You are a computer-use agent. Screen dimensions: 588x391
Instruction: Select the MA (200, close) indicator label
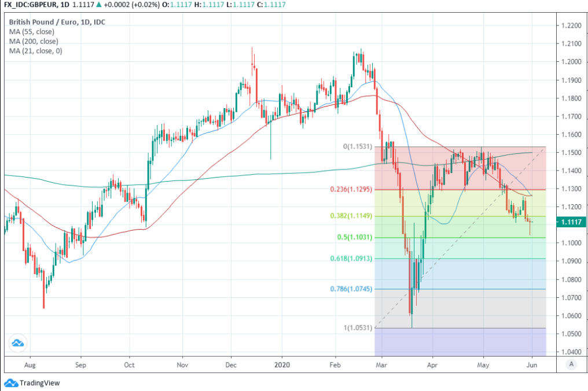(35, 42)
